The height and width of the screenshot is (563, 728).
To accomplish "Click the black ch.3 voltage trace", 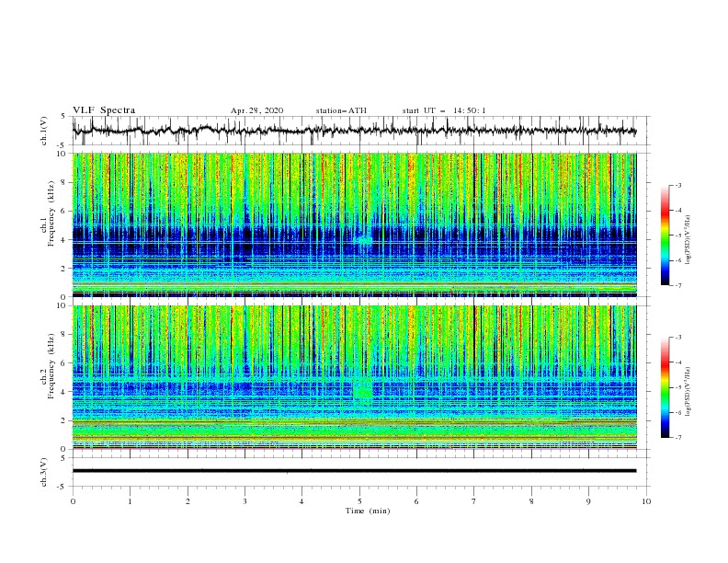I will tap(354, 471).
